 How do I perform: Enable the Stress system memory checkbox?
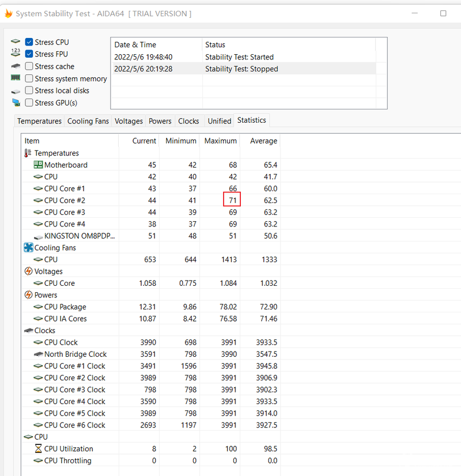click(x=29, y=78)
